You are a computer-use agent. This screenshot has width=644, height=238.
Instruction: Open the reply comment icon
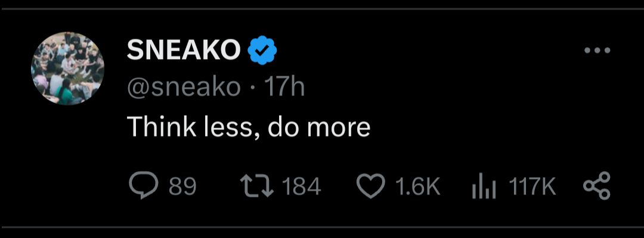(143, 186)
